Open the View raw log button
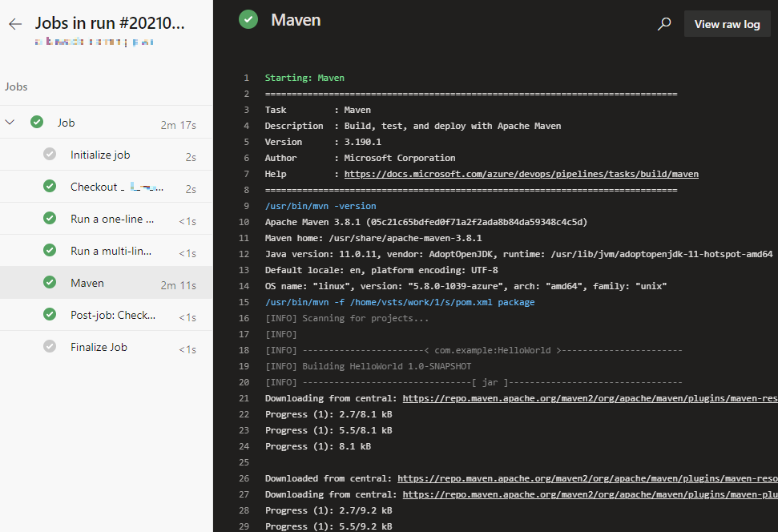The width and height of the screenshot is (778, 532). tap(727, 23)
